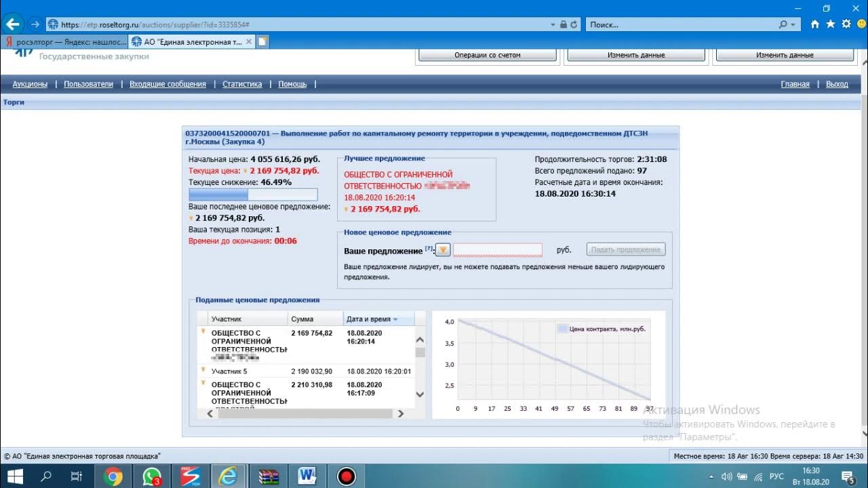
Task: Open Task View on taskbar
Action: tap(77, 476)
